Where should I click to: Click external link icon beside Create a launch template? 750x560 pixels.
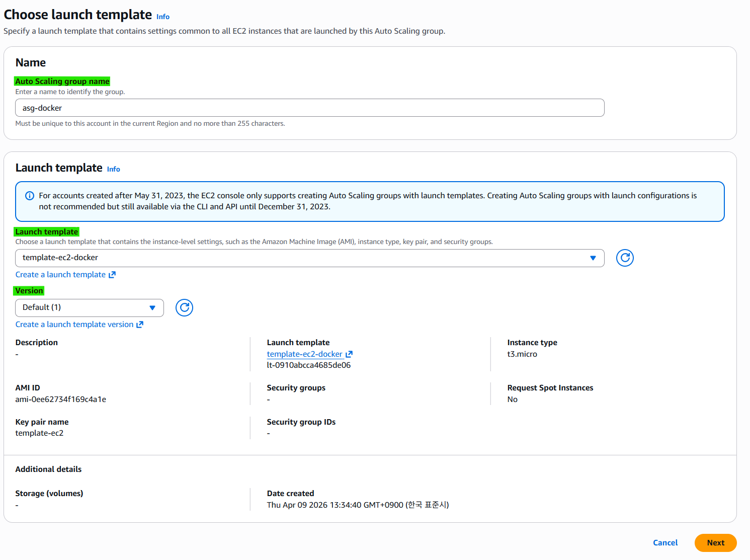[x=112, y=275]
